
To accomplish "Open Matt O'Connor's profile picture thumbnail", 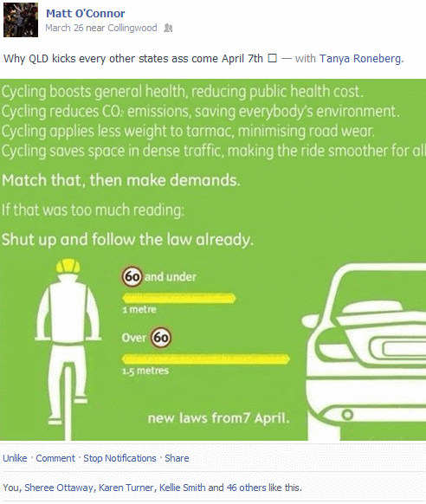I will pyautogui.click(x=21, y=20).
